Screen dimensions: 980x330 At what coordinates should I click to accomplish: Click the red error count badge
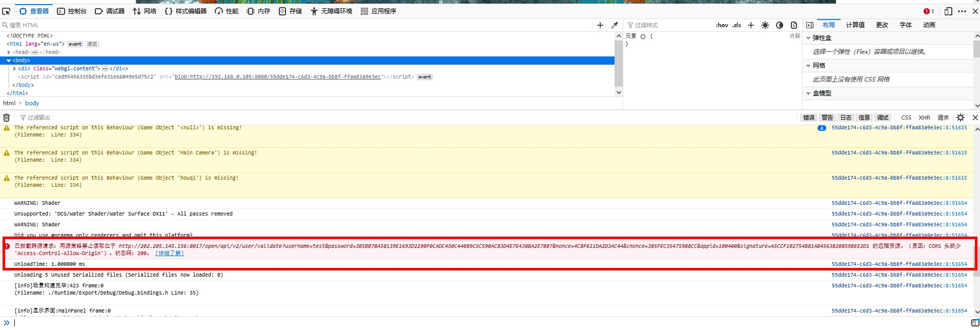point(928,11)
